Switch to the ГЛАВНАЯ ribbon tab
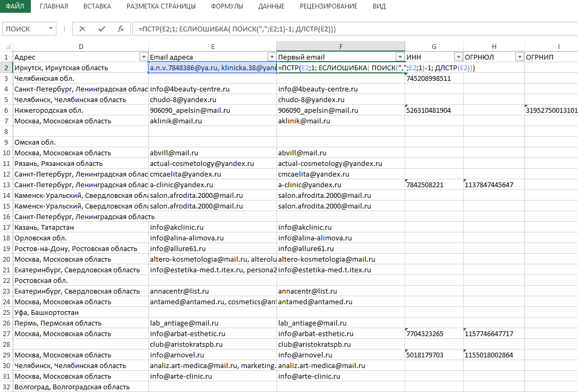This screenshot has width=578, height=392. (x=54, y=6)
